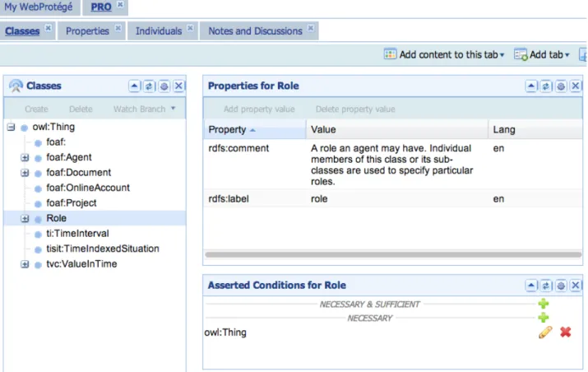Click the Classes panel header icon
The height and width of the screenshot is (372, 588).
point(16,86)
